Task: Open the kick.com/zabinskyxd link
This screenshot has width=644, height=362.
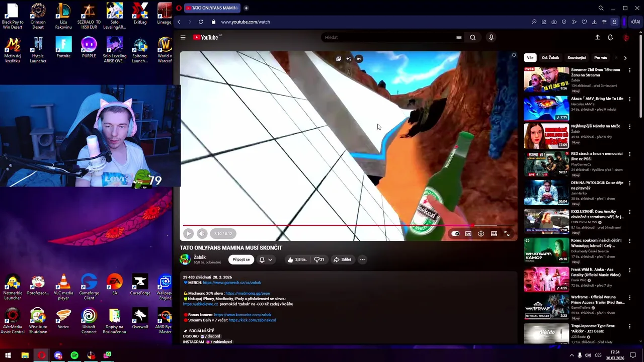Action: 252,320
